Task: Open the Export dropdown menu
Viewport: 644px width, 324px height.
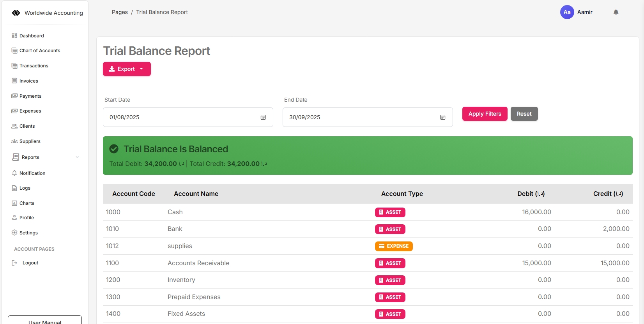Action: (x=127, y=69)
